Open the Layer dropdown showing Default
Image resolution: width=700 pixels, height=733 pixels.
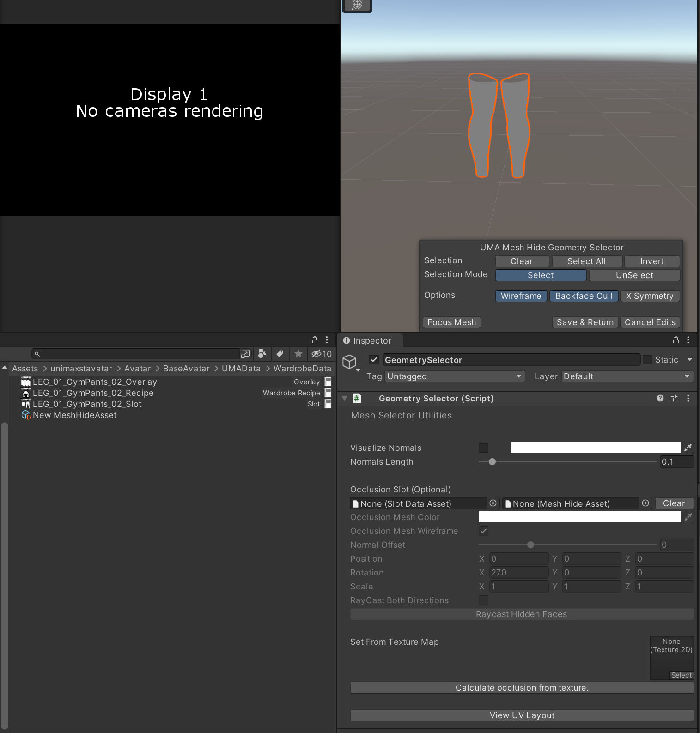click(x=627, y=376)
